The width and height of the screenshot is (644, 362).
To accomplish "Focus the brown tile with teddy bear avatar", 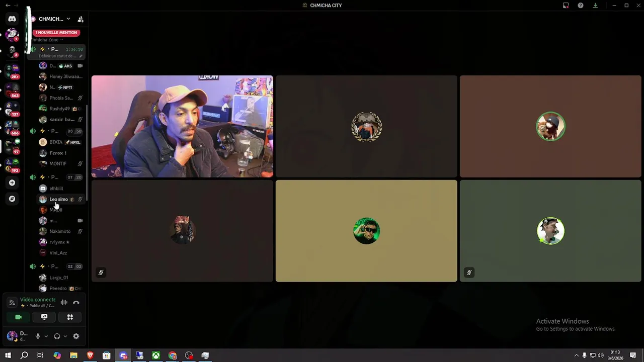I will coord(550,127).
